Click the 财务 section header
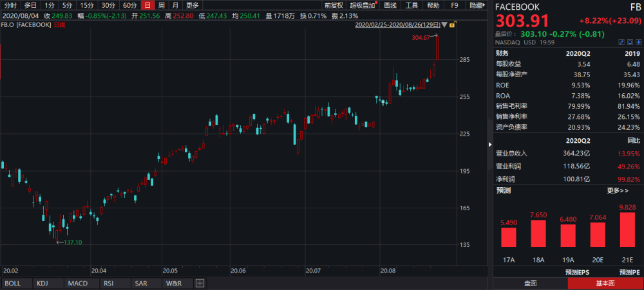644x290 pixels. 502,53
